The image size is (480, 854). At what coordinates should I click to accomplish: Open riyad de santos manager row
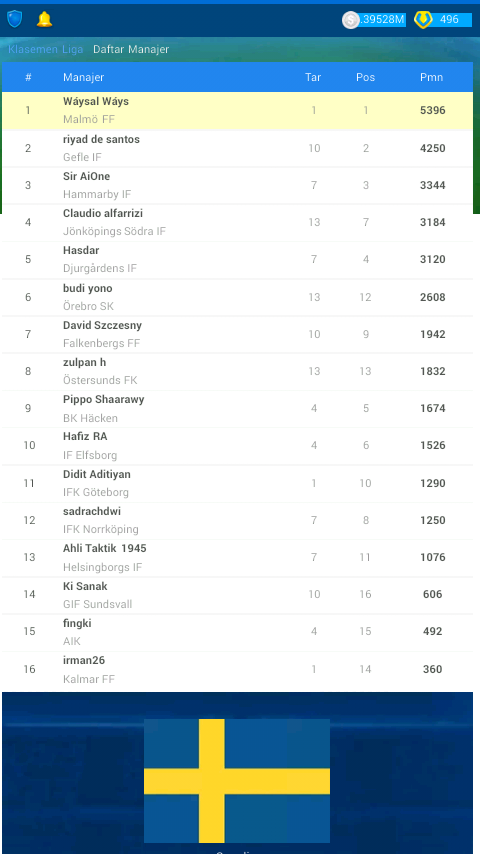coord(238,148)
